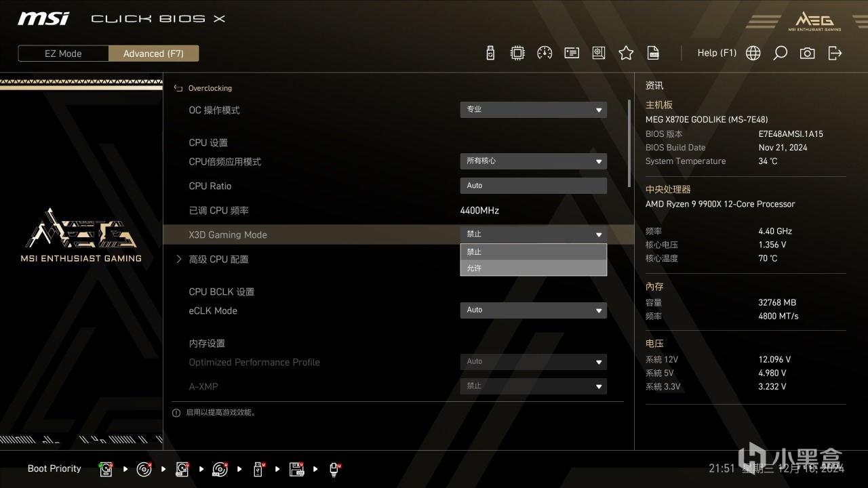Open the M-Flash USB drive icon
This screenshot has width=868, height=488.
click(491, 53)
